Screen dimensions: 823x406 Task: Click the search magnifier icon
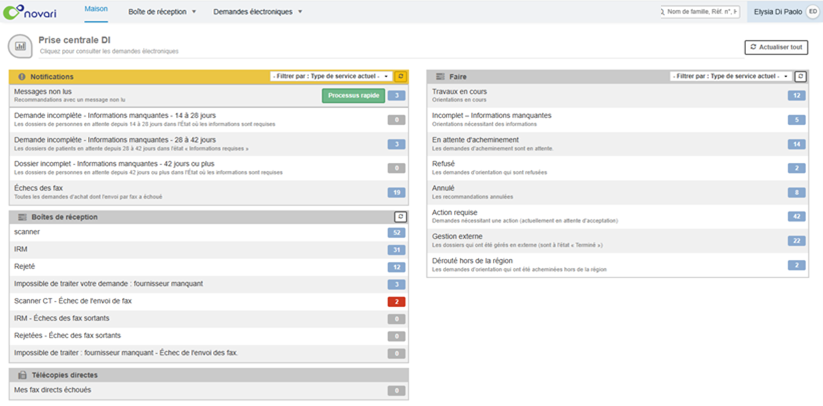point(663,12)
